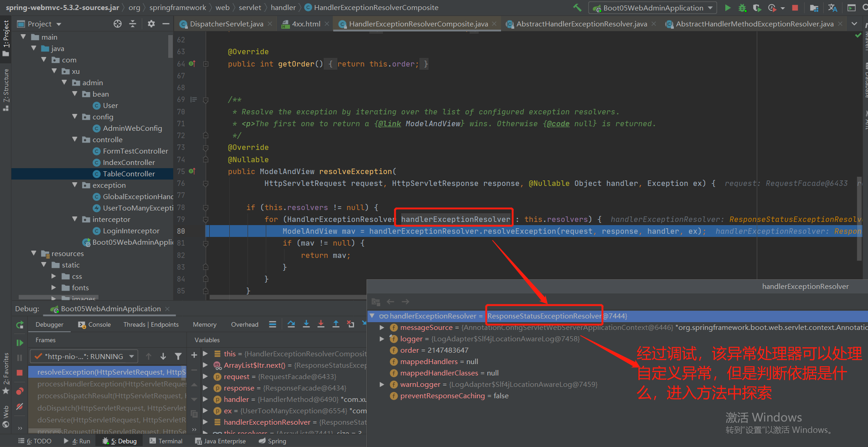The image size is (868, 447).
Task: Collapse the handlerExceptionResolver root node in popup
Action: 372,316
